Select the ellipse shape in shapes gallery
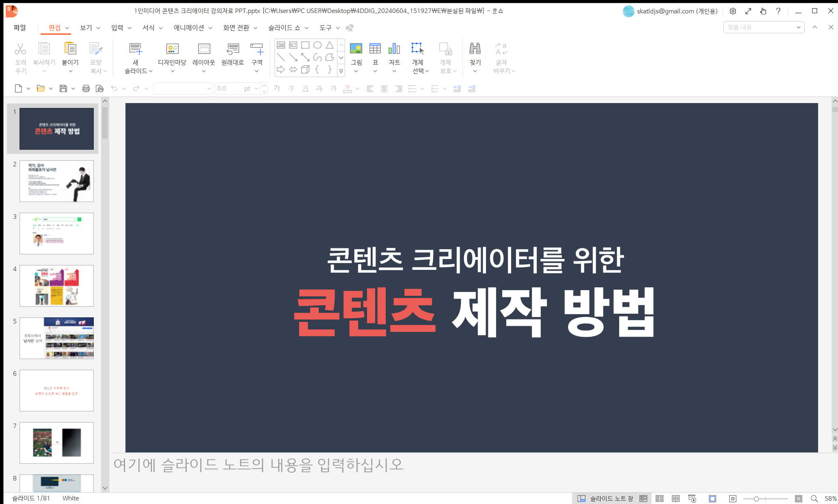This screenshot has width=838, height=504. click(317, 45)
